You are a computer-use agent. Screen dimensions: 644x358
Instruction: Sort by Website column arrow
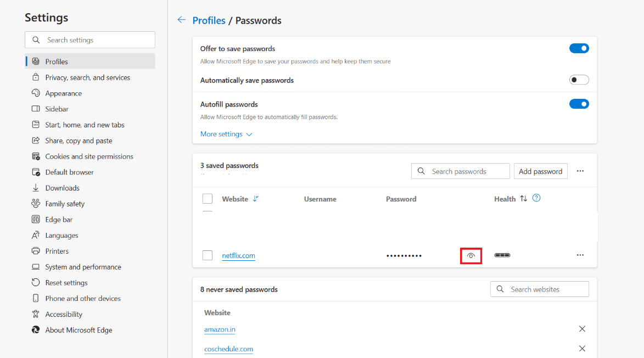click(256, 199)
